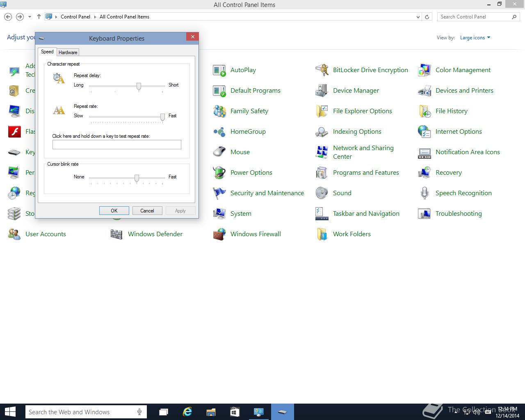Open the Windows Start button
The width and height of the screenshot is (525, 420).
(x=10, y=412)
